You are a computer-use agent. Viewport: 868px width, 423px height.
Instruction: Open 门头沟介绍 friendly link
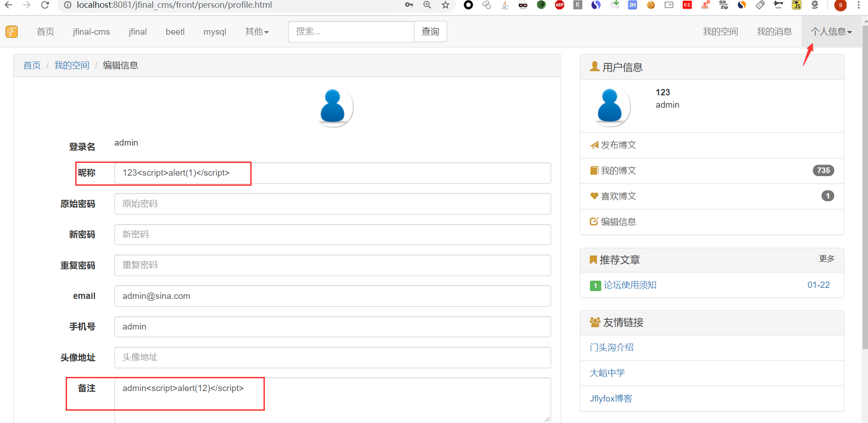[611, 347]
